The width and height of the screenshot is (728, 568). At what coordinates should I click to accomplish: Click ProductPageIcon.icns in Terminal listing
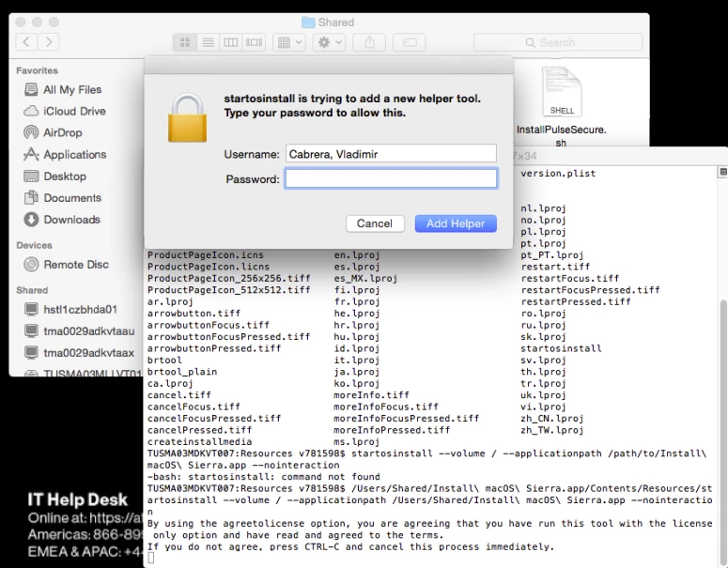click(205, 255)
